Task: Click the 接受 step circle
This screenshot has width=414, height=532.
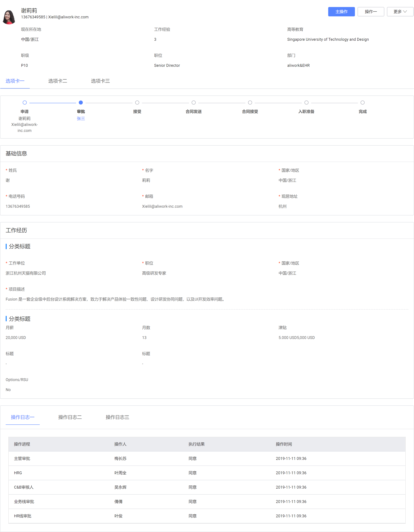Action: pos(137,103)
